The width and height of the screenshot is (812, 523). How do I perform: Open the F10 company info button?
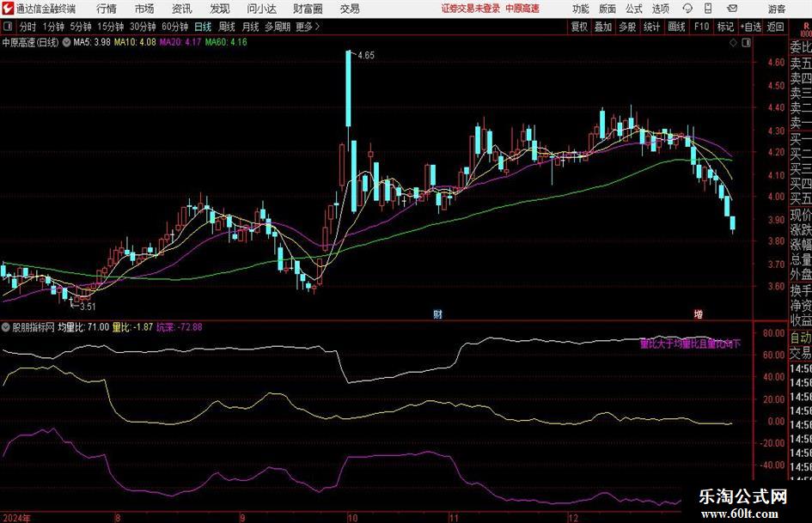point(702,27)
